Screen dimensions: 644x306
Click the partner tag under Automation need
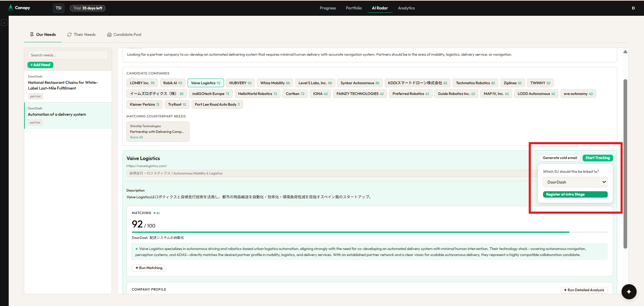tap(35, 122)
